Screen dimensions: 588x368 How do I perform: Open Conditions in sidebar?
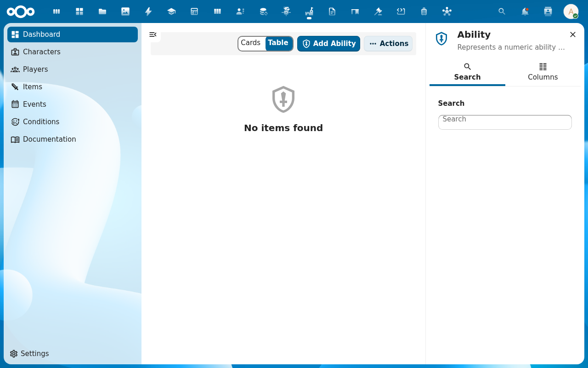[73, 122]
